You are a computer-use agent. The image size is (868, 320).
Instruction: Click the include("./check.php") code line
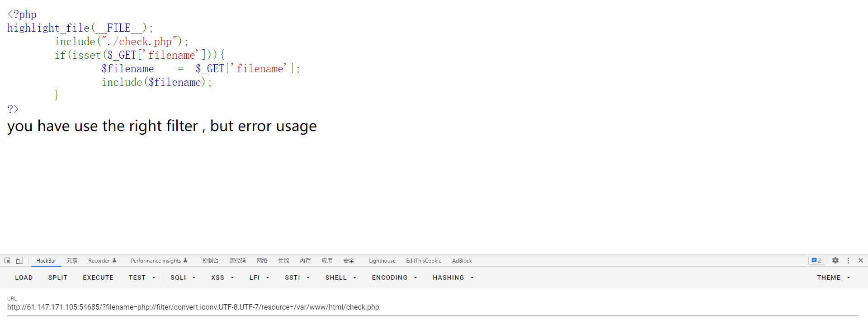click(121, 42)
